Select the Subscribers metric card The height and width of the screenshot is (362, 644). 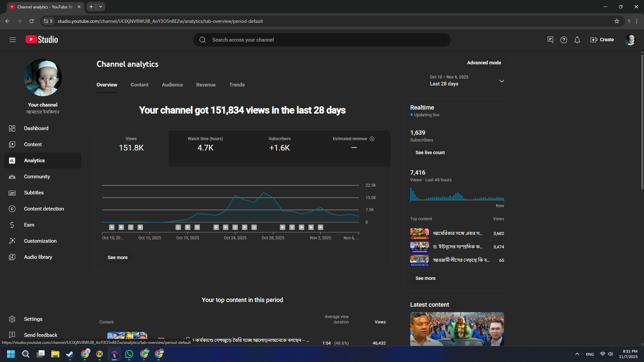click(279, 148)
